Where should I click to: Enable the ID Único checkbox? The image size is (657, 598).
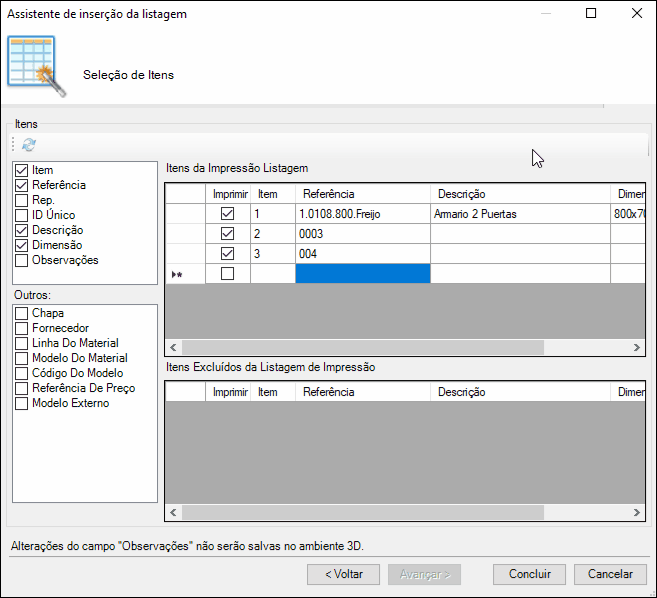(x=21, y=215)
